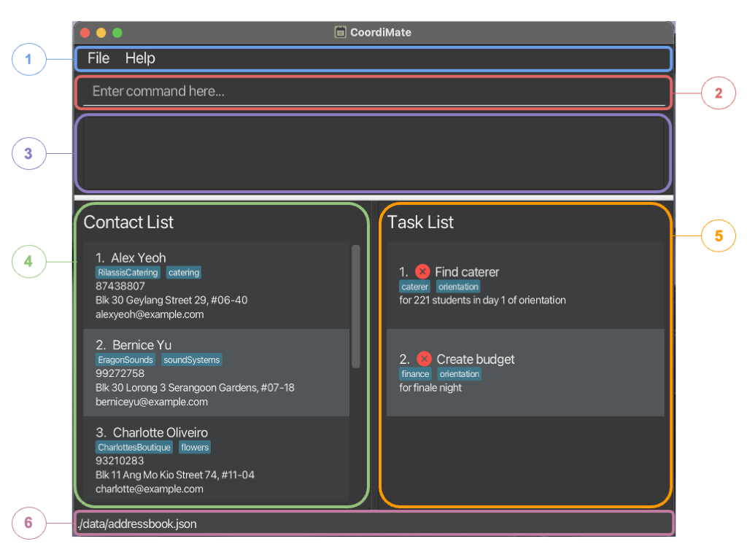Click the ./data/addressbook.json status bar path
This screenshot has height=560, width=747.
click(x=137, y=524)
